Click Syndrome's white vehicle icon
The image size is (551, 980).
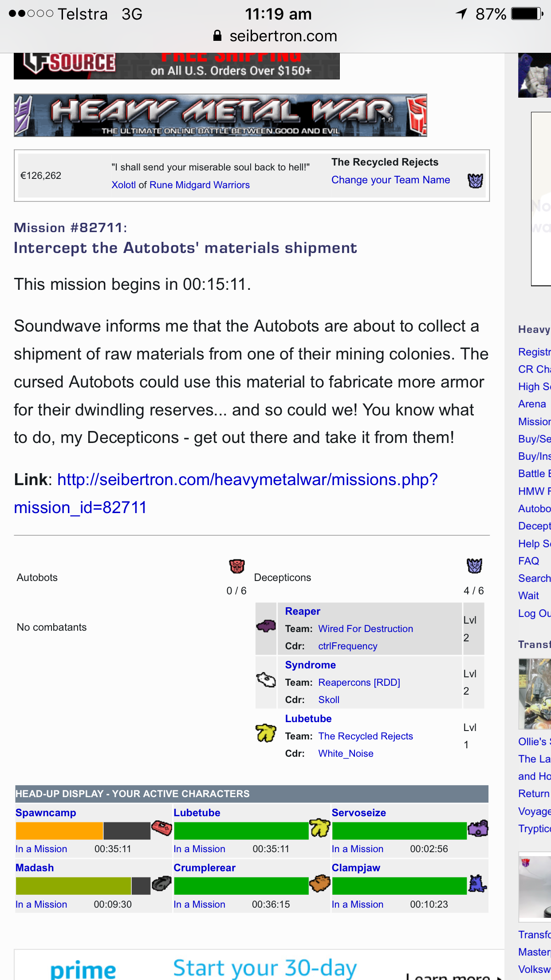coord(266,680)
